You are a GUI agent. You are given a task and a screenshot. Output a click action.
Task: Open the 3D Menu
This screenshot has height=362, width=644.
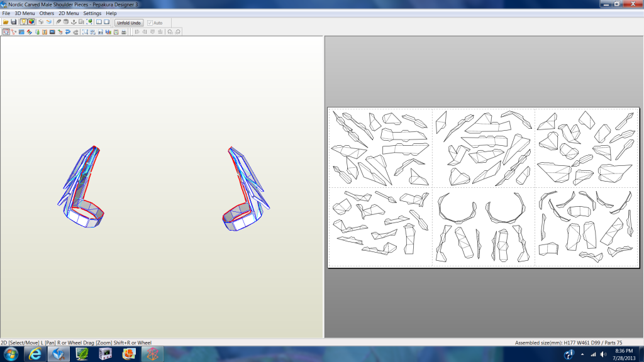25,13
